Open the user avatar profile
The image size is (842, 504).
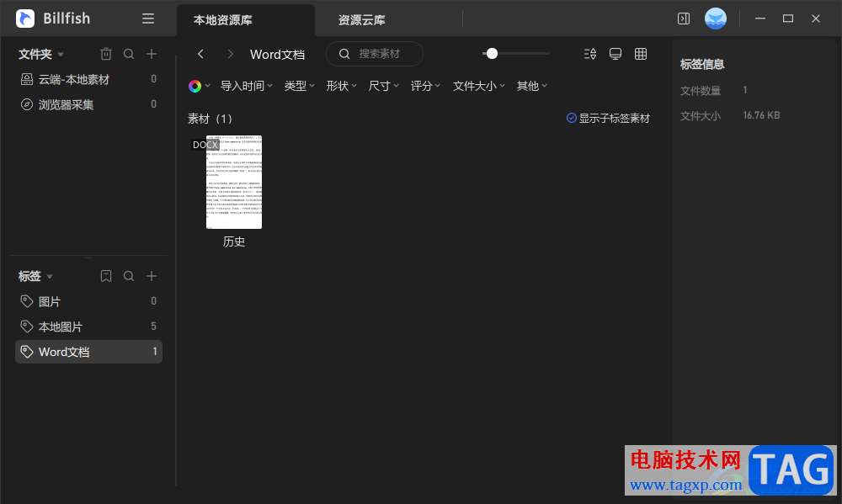pyautogui.click(x=715, y=19)
